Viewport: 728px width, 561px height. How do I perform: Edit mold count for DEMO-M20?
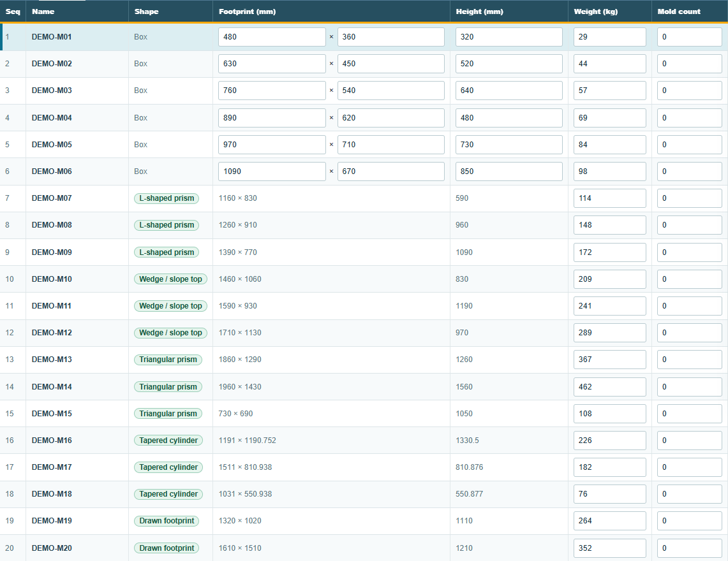(690, 548)
